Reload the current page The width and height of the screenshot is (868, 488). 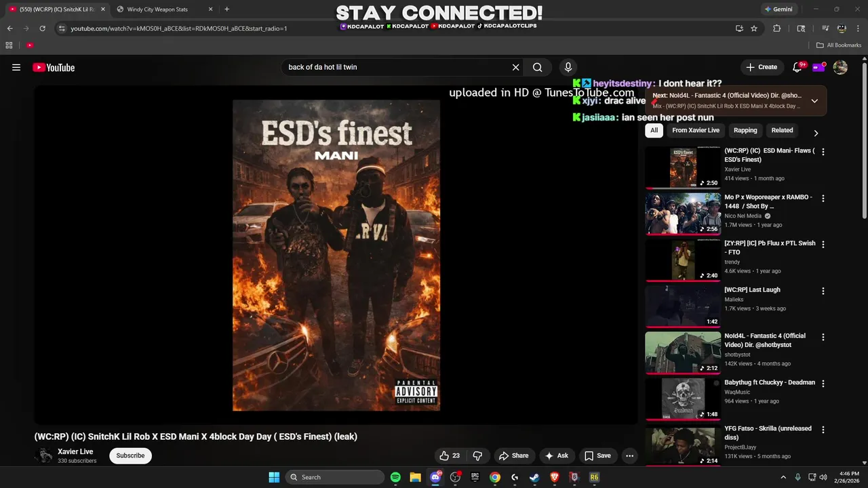(x=42, y=28)
